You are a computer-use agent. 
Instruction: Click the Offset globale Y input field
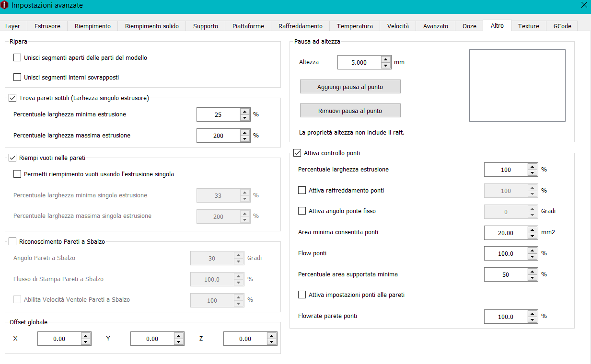(151, 339)
